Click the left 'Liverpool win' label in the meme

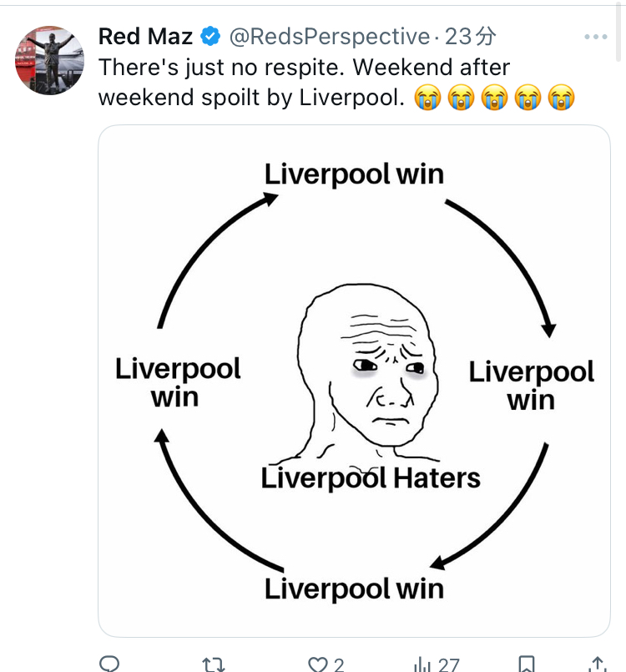click(177, 382)
